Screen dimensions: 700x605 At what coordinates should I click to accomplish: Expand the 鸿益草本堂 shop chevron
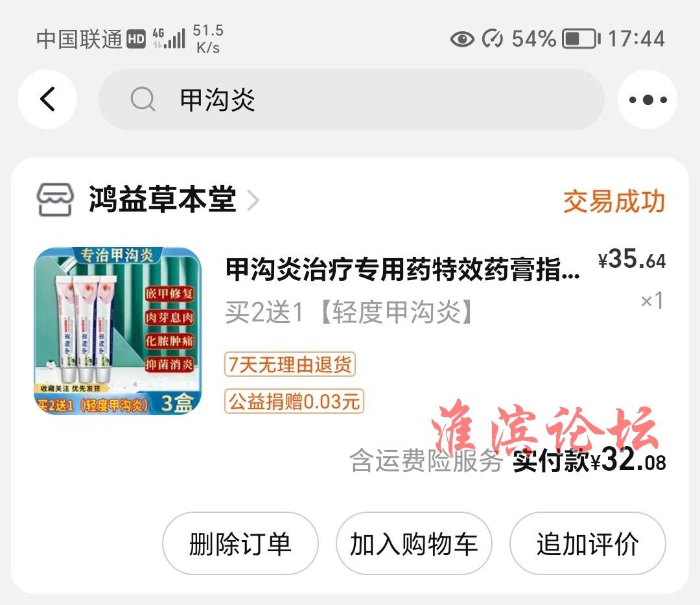[253, 200]
